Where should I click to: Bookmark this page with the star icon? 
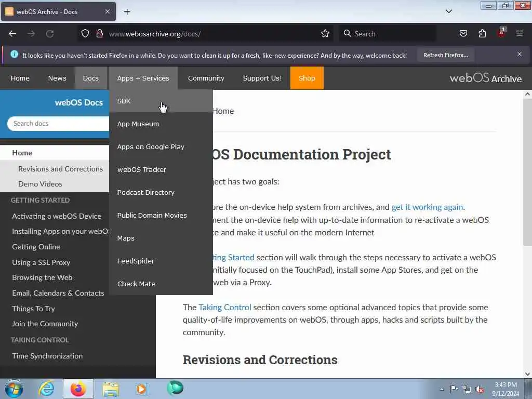[325, 34]
